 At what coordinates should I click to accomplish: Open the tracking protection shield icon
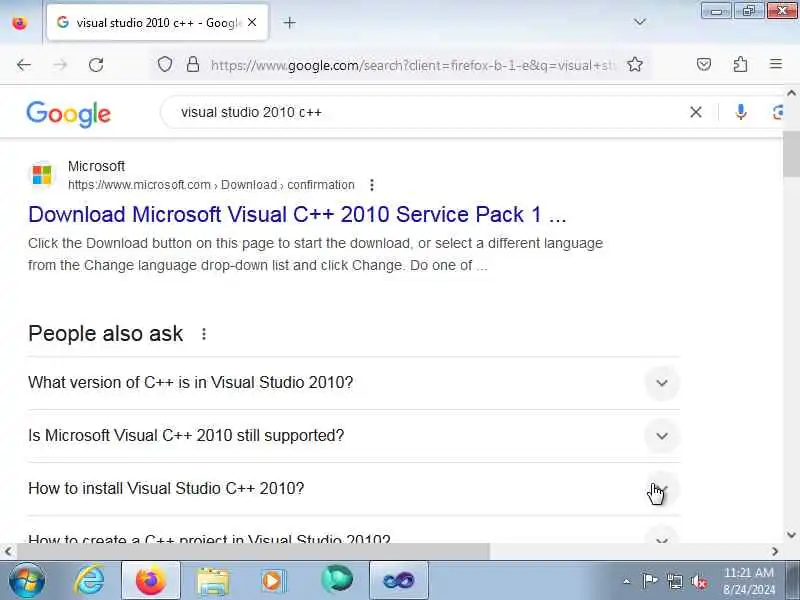[165, 65]
